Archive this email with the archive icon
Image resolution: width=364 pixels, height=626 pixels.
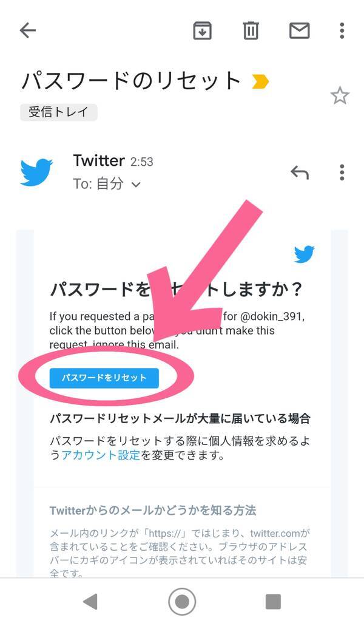(x=202, y=30)
